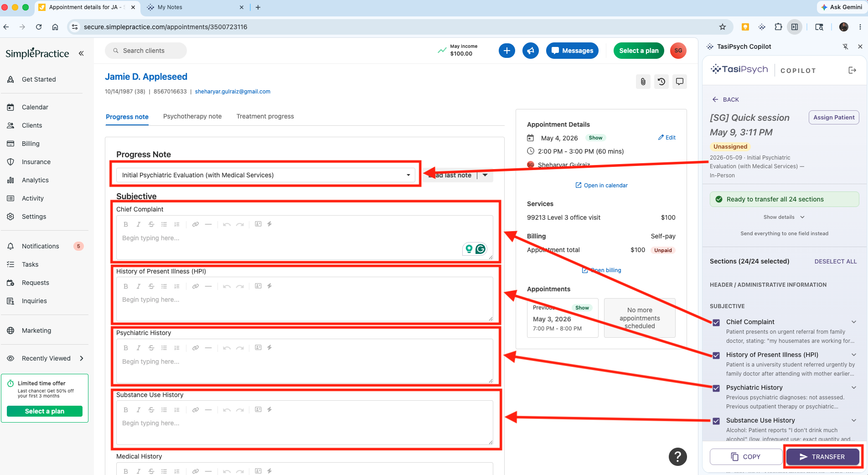Click the blue plus create button
This screenshot has width=868, height=475.
(507, 51)
